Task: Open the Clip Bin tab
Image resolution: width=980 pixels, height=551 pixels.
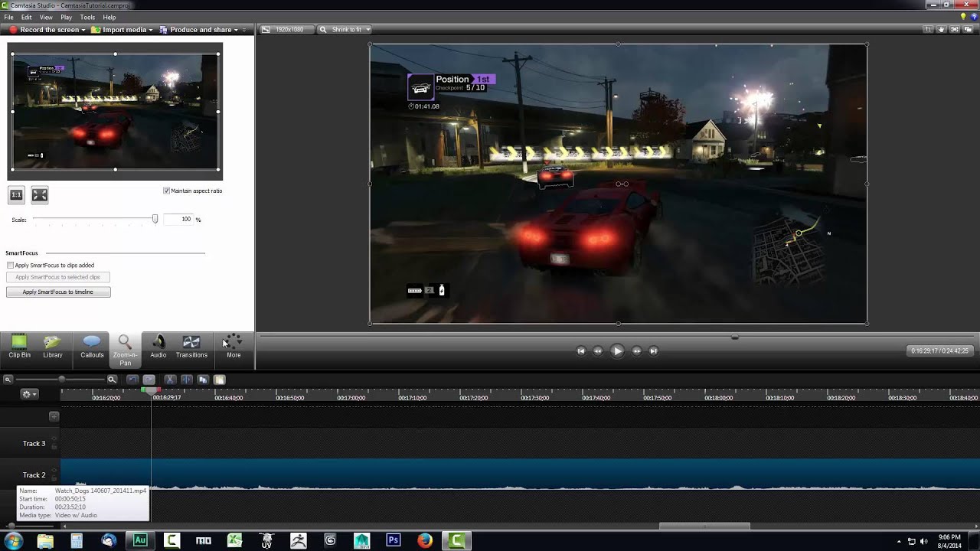Action: tap(20, 347)
